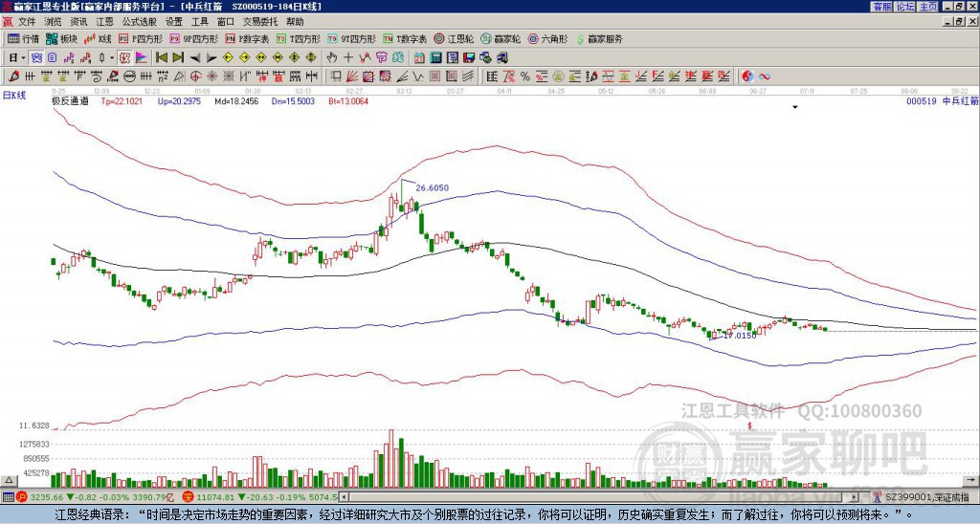Click the calendar 21 icon
This screenshot has height=524, width=980.
tap(419, 58)
